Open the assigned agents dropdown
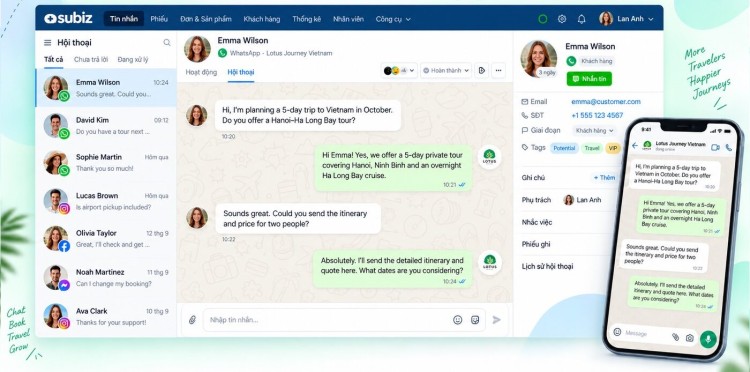 click(399, 71)
